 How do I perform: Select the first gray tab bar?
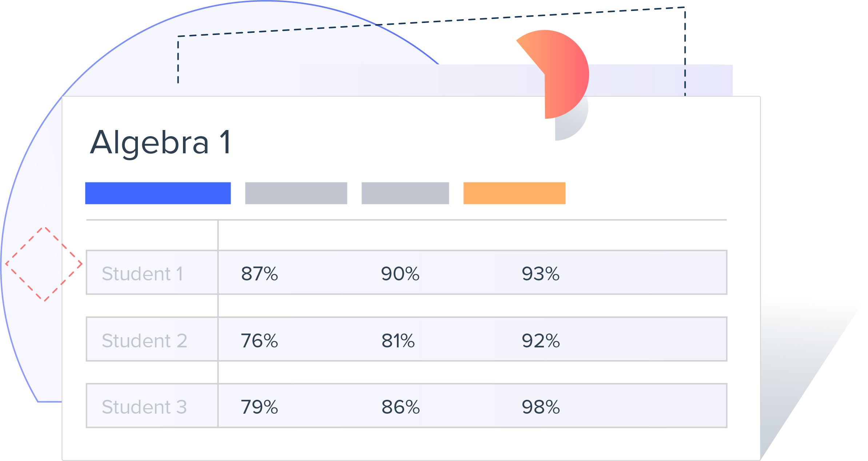[x=296, y=193]
